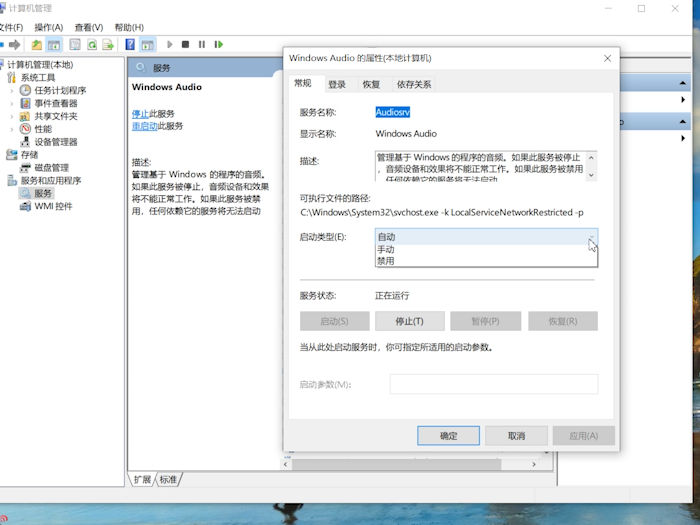This screenshot has height=525, width=700.
Task: Click the 取消 button
Action: point(516,436)
